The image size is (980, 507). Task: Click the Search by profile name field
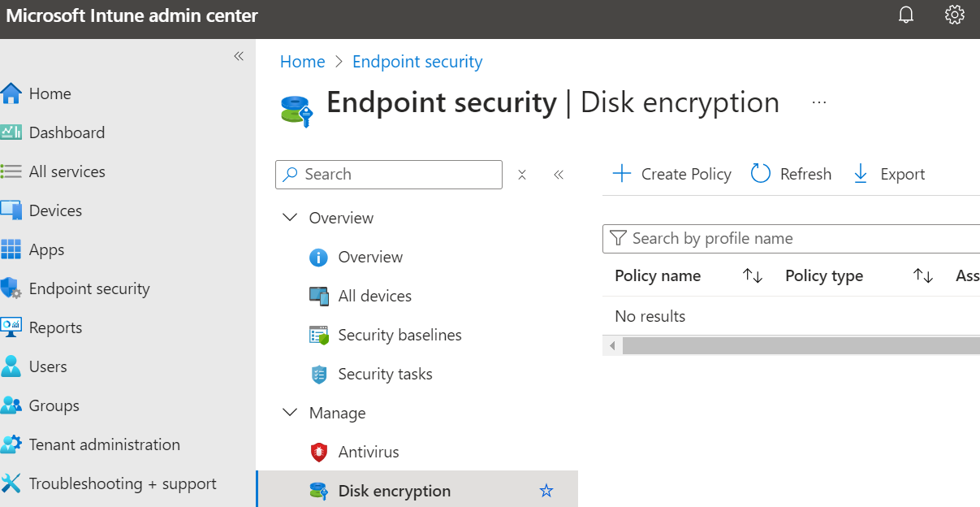click(792, 238)
